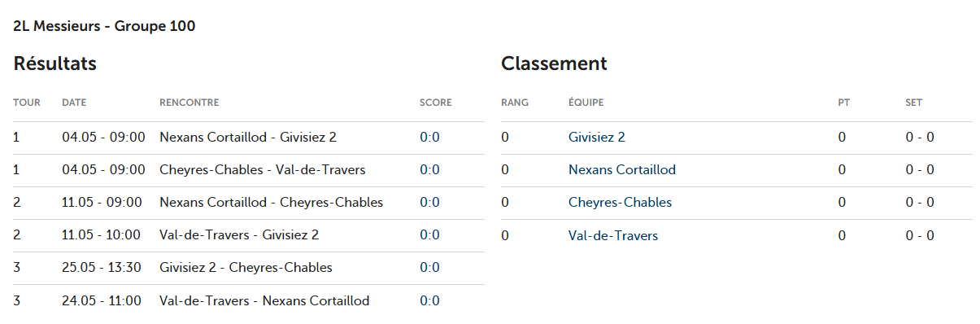Click the DATE column header
The width and height of the screenshot is (980, 324).
[x=74, y=103]
